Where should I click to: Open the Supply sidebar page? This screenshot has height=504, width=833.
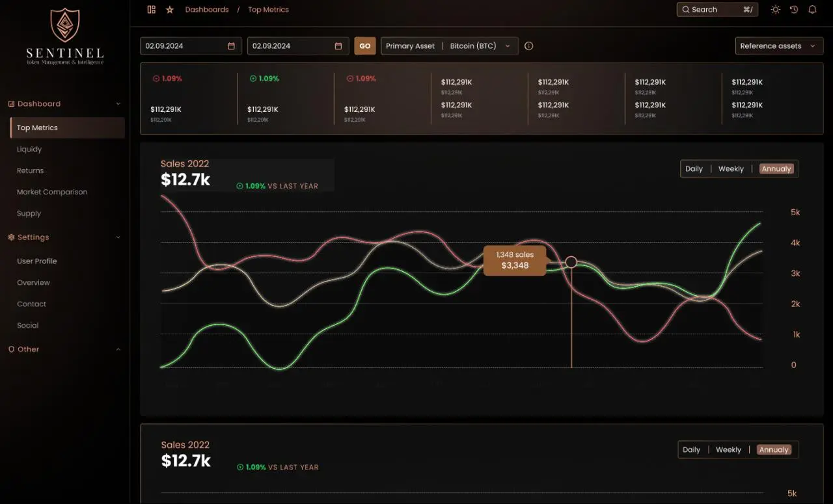click(29, 214)
